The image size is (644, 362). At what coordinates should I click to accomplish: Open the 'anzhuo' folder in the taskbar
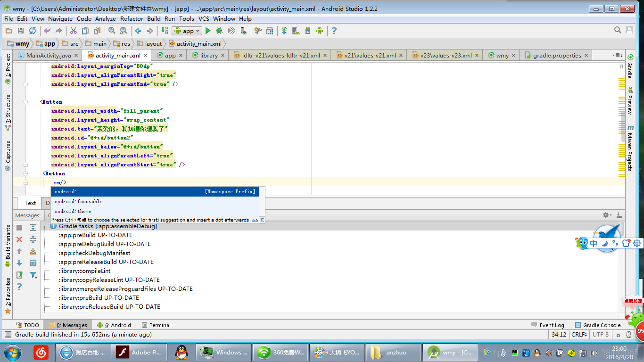393,352
